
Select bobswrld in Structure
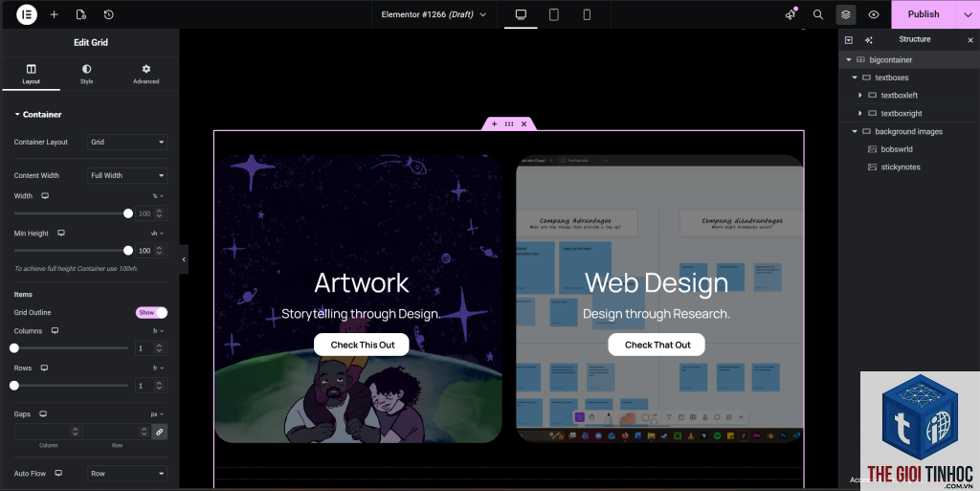(x=897, y=149)
